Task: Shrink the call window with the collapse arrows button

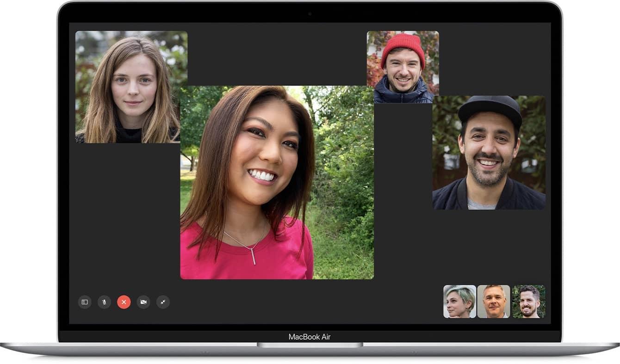Action: pos(163,302)
